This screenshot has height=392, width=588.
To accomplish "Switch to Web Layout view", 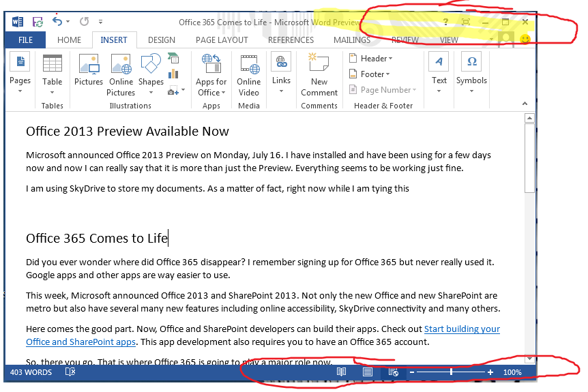I will (394, 372).
